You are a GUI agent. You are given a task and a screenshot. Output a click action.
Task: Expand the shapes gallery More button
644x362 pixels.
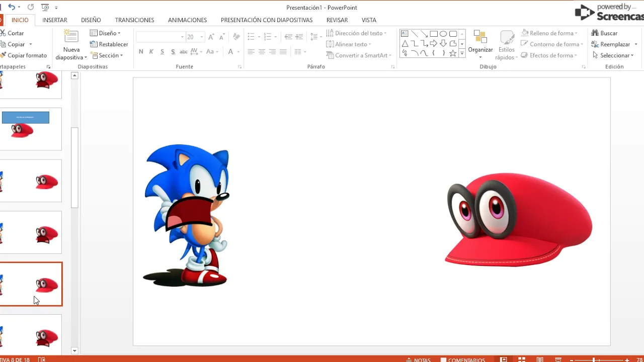tap(462, 53)
